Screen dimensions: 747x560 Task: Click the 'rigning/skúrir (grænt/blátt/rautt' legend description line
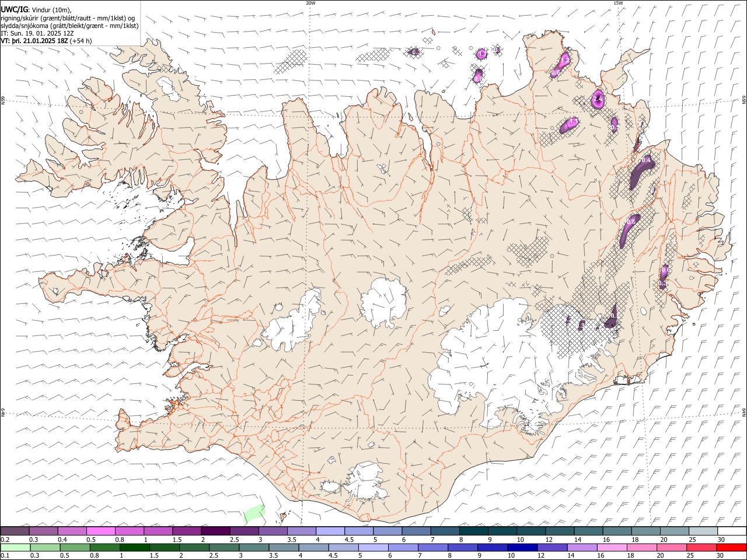pyautogui.click(x=68, y=17)
